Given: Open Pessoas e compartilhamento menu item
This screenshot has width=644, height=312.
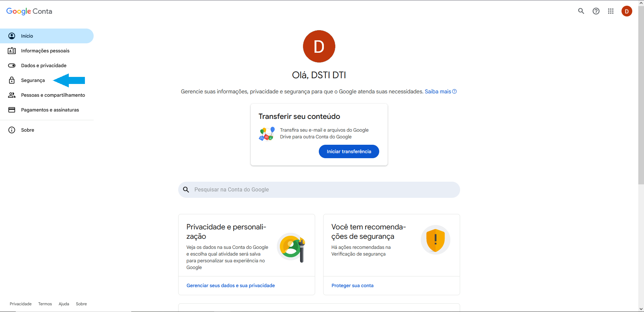Looking at the screenshot, I should pyautogui.click(x=53, y=95).
